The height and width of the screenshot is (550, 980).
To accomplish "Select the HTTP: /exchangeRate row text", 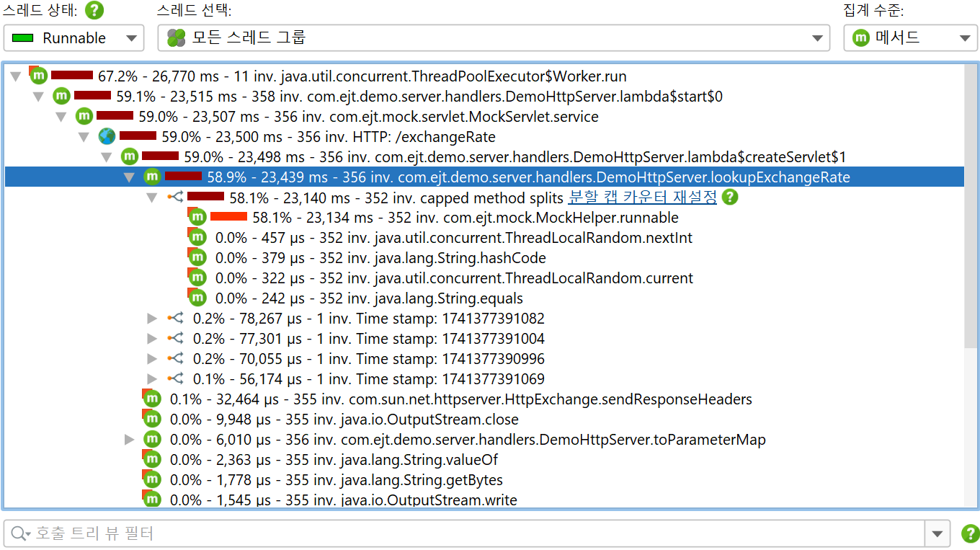I will 329,137.
